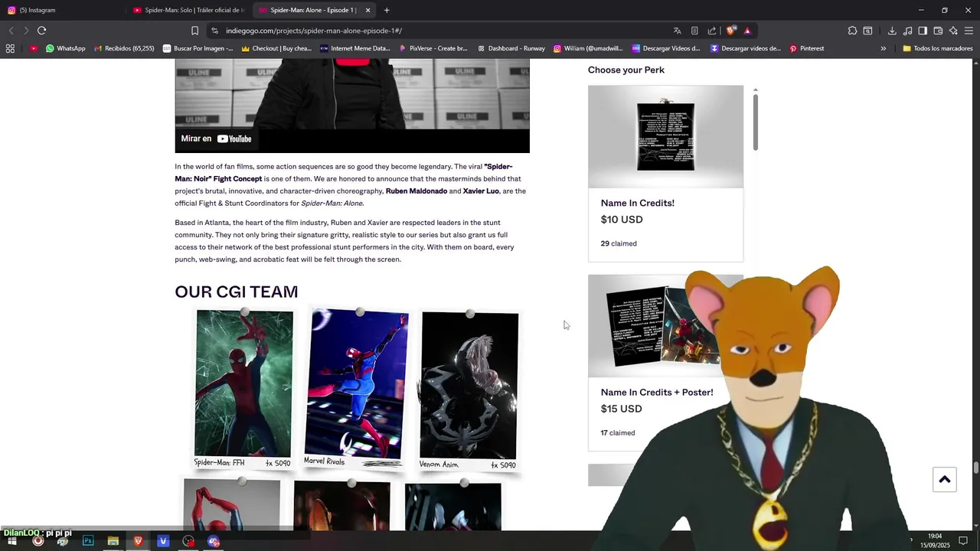Click 17 claimed text

(618, 432)
